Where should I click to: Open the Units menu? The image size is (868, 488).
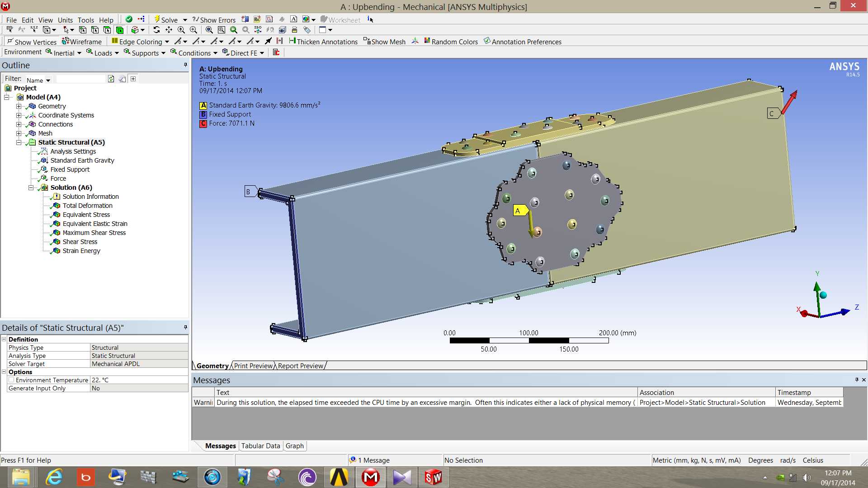pos(65,20)
